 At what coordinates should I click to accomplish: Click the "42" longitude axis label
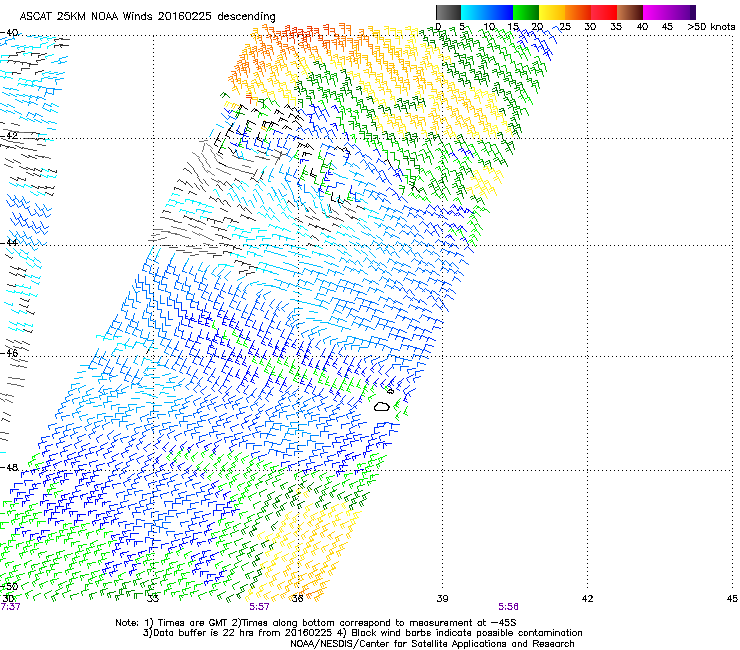point(587,599)
